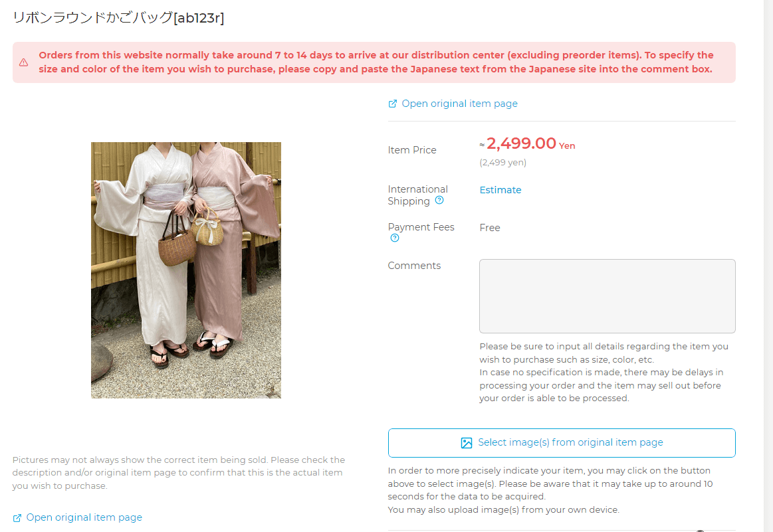The height and width of the screenshot is (532, 773).
Task: Click the grey (2,499 yen) original price text
Action: [503, 163]
